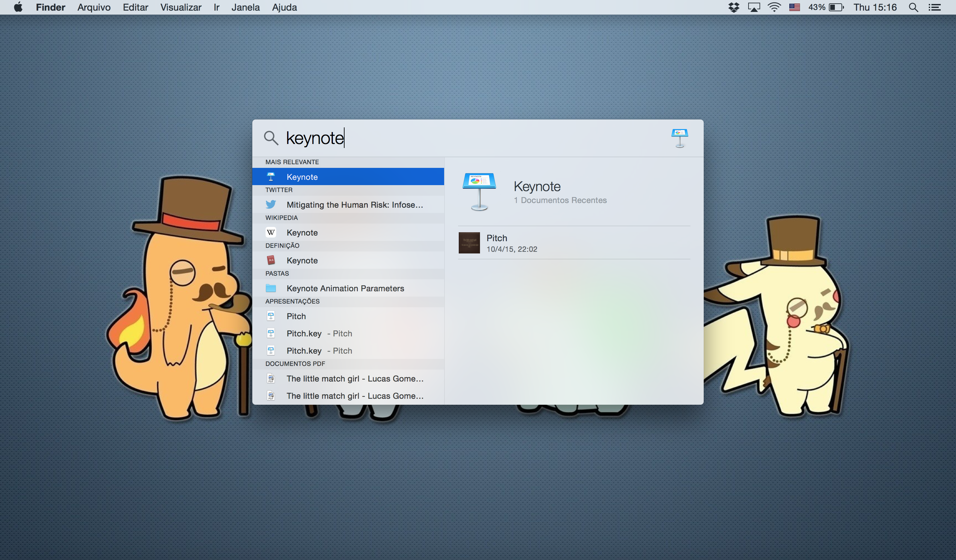Open the Finder menu

point(50,7)
